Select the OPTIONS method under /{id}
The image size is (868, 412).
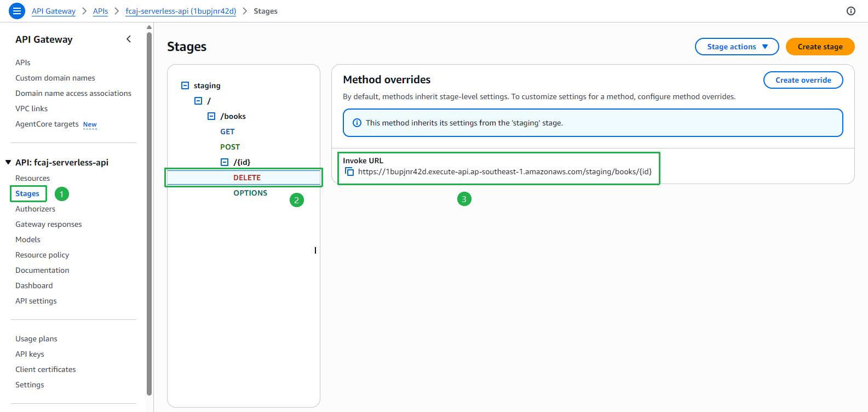[250, 193]
